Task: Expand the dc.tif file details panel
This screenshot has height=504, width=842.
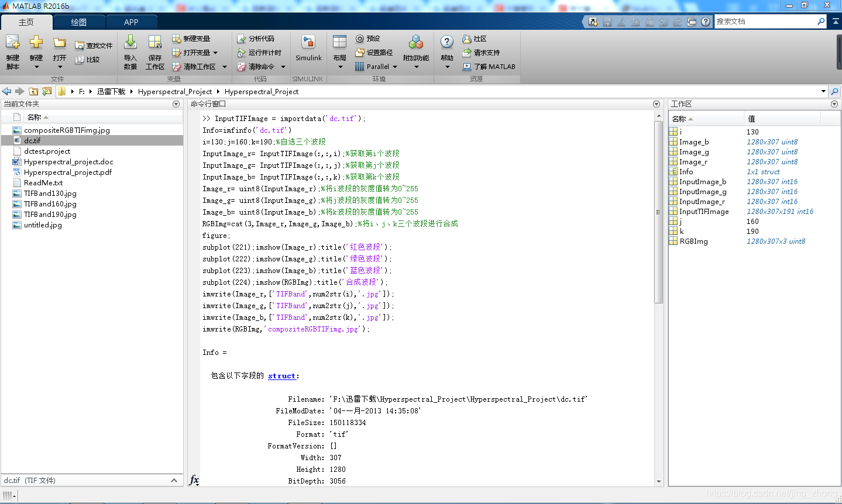Action: [174, 481]
